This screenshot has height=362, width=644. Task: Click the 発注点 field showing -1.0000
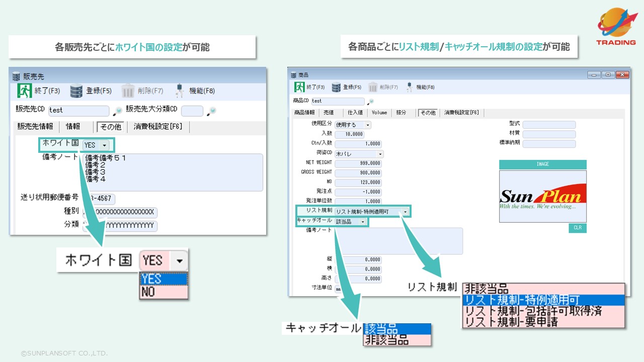(x=358, y=192)
